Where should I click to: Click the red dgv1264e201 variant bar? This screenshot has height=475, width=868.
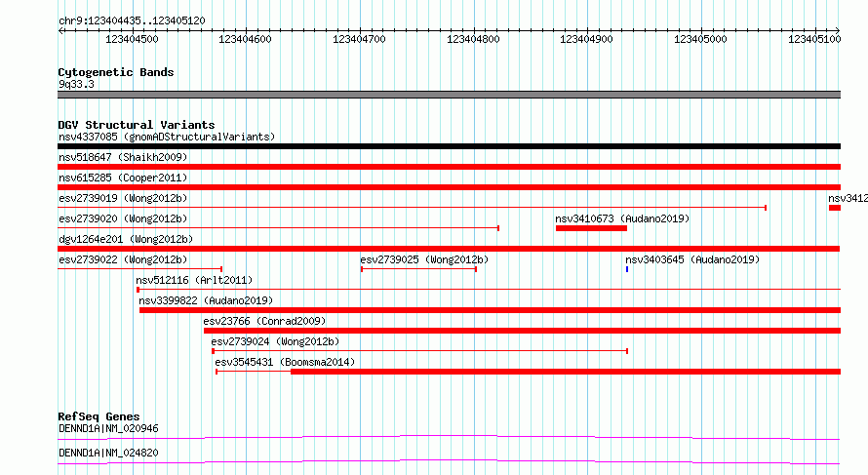pyautogui.click(x=449, y=249)
